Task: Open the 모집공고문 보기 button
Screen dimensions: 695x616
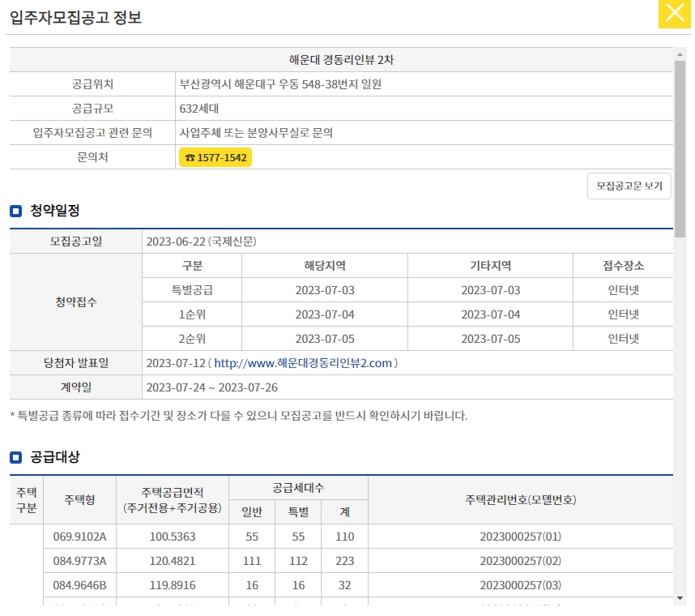Action: [629, 186]
